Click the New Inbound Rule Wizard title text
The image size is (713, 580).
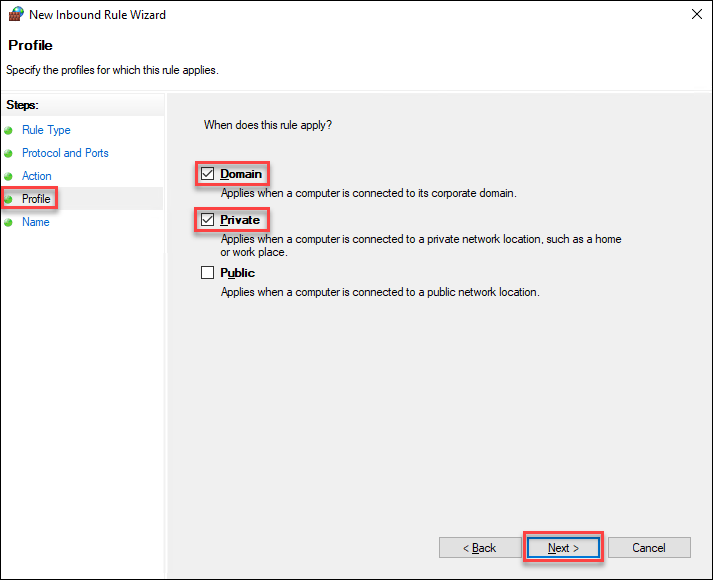(98, 15)
